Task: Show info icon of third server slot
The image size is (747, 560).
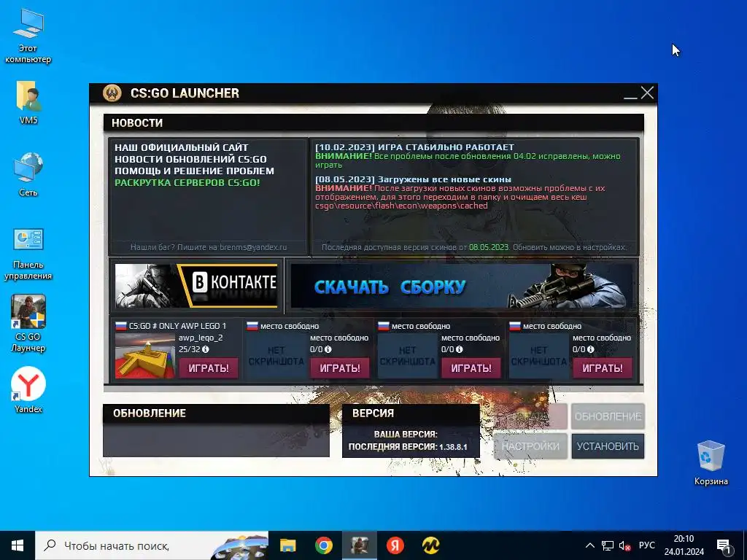Action: [460, 349]
